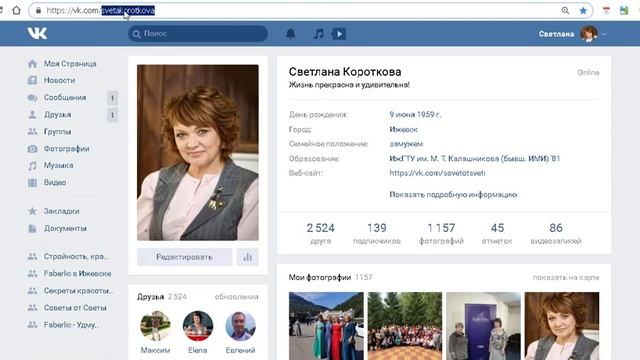Click the note icon beside Музыка

pyautogui.click(x=32, y=165)
